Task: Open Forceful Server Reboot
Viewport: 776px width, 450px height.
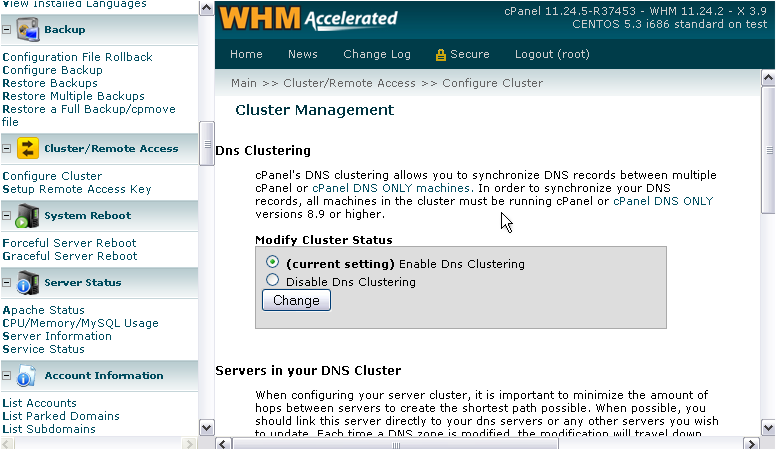Action: pyautogui.click(x=69, y=243)
